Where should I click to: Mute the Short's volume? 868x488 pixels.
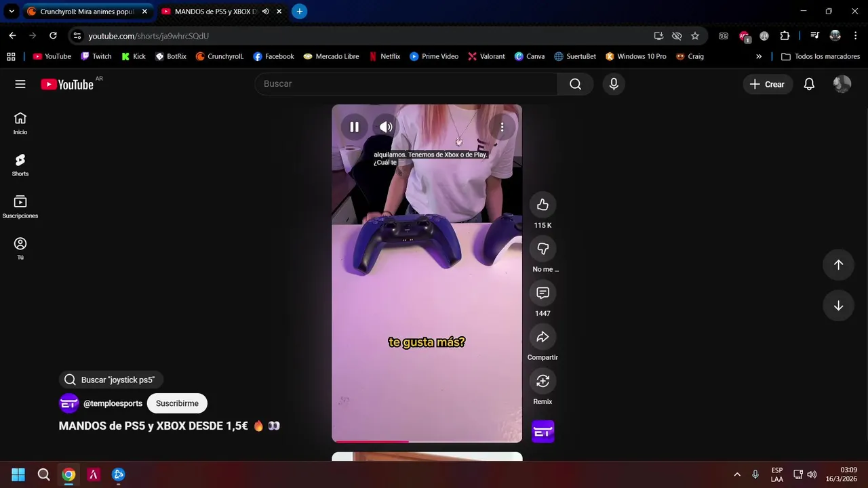(386, 127)
